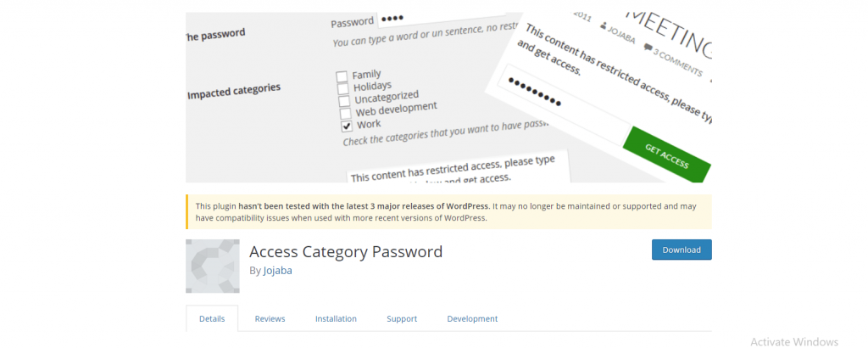Image resolution: width=868 pixels, height=348 pixels.
Task: View the Development tab
Action: click(x=472, y=319)
